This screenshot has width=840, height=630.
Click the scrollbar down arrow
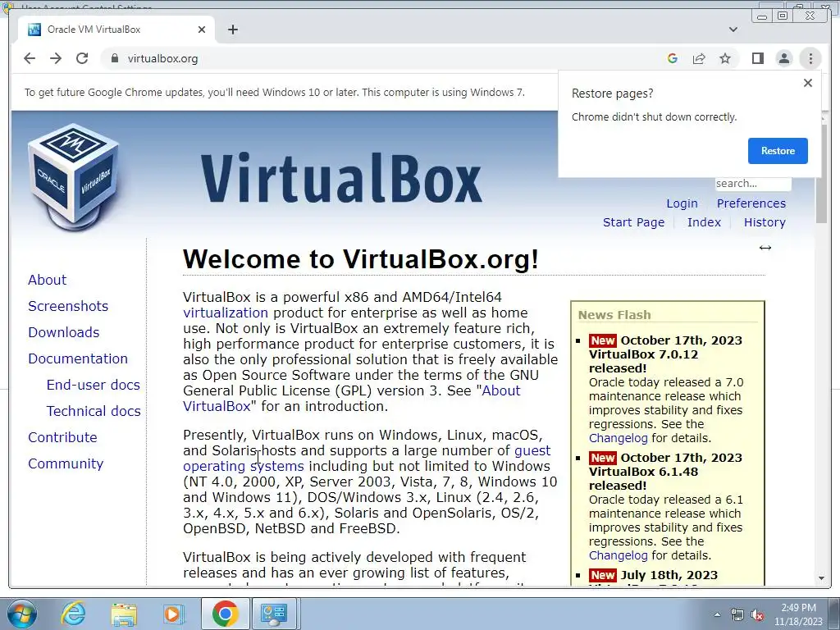click(x=821, y=578)
